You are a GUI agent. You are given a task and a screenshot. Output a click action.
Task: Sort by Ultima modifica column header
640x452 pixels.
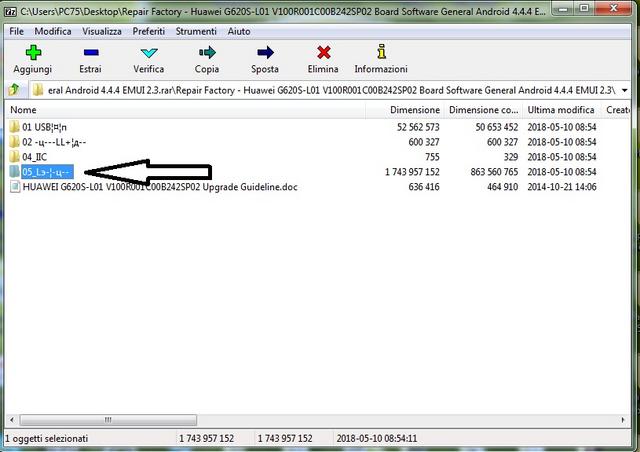coord(562,110)
